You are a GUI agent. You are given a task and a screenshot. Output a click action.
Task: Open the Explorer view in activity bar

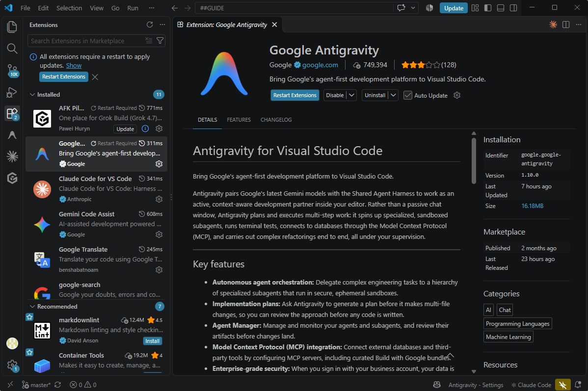tap(12, 26)
